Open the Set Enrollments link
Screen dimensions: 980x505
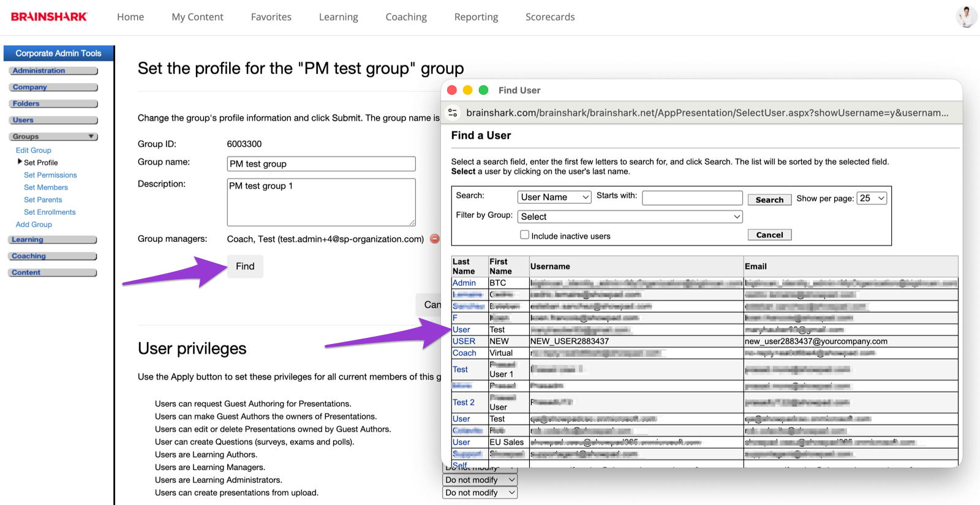(x=50, y=212)
